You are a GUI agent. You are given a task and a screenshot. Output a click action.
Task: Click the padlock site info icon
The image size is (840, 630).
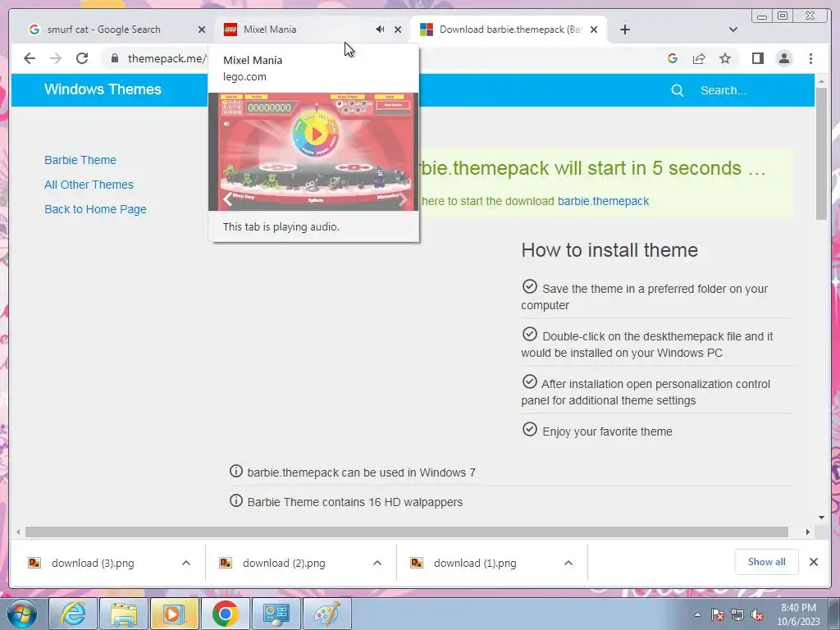click(115, 58)
